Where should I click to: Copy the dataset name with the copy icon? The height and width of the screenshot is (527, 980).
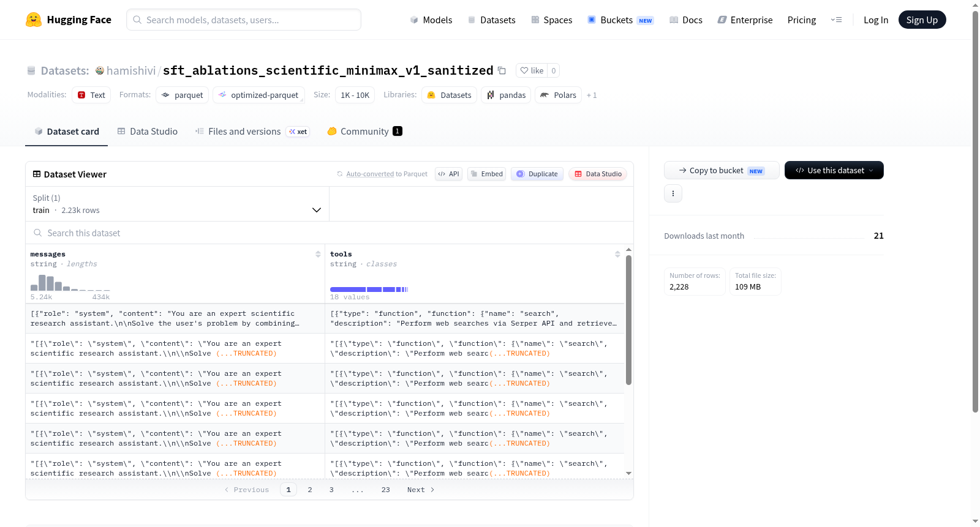click(x=502, y=70)
